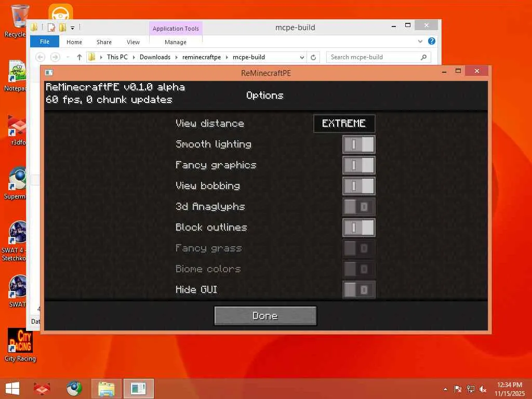
Task: Click This PC in address path
Action: point(117,57)
